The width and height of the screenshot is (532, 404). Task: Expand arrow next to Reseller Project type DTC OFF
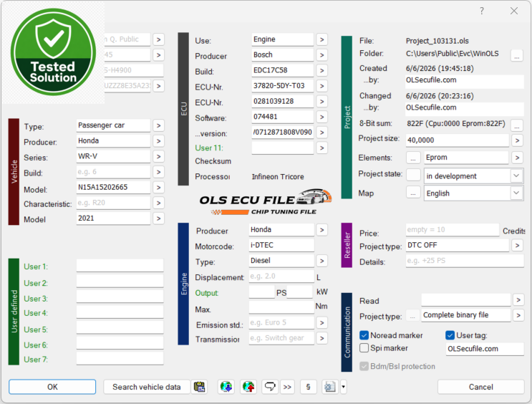517,245
